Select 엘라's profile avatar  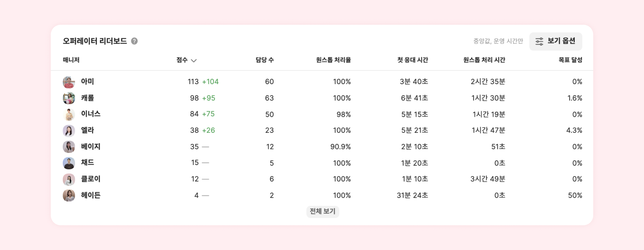click(x=69, y=131)
